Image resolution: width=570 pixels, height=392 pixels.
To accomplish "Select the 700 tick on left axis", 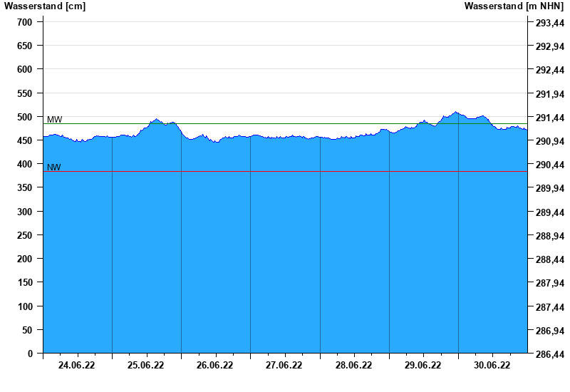I will pos(25,22).
